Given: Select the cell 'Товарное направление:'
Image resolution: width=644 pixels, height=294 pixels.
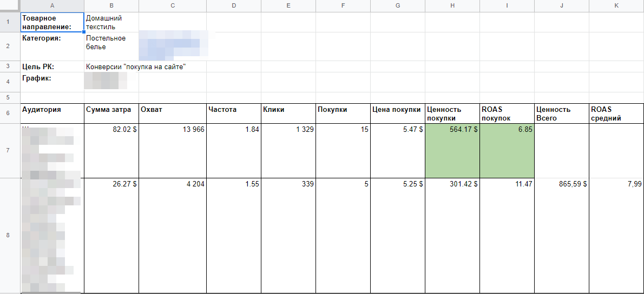Looking at the screenshot, I should 52,22.
